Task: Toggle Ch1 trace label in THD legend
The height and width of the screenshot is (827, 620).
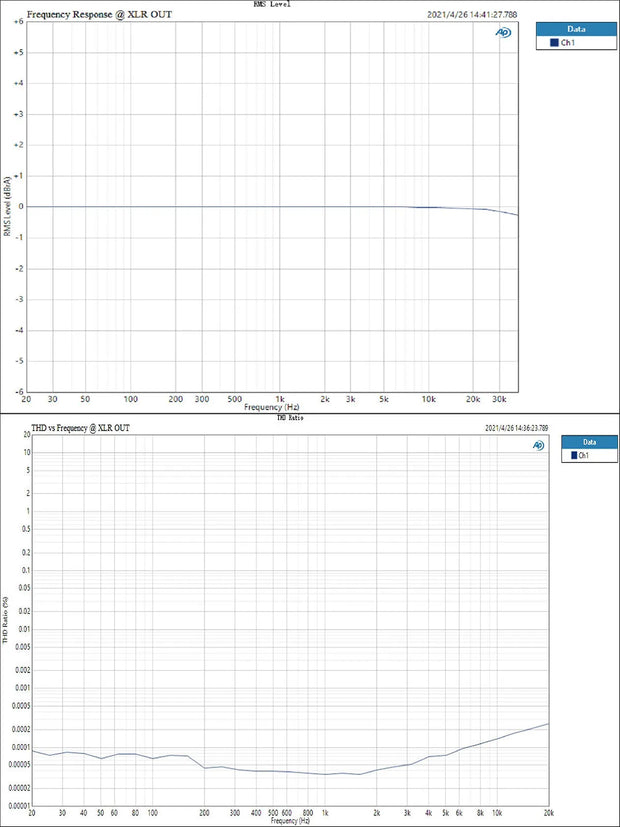Action: click(x=585, y=455)
